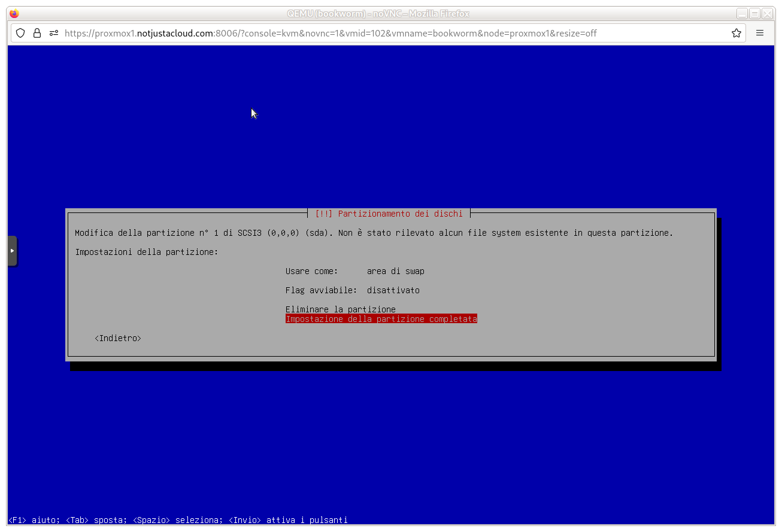Open the noVNC control panel handle
The height and width of the screenshot is (532, 782).
click(12, 251)
